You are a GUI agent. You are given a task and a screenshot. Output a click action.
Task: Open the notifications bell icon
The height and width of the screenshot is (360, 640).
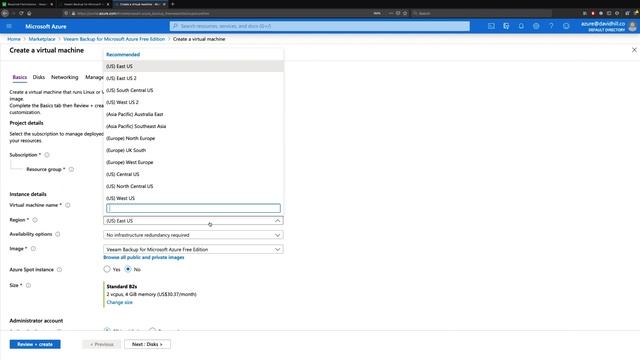point(521,26)
